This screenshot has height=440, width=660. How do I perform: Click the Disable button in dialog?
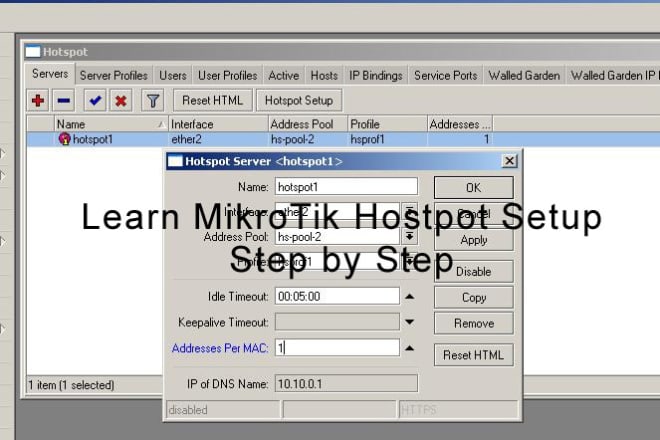(474, 272)
